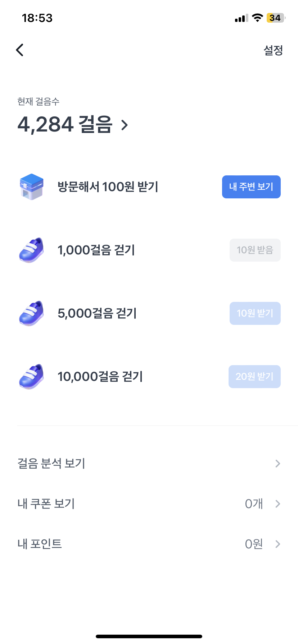Tap the back arrow icon

(20, 50)
